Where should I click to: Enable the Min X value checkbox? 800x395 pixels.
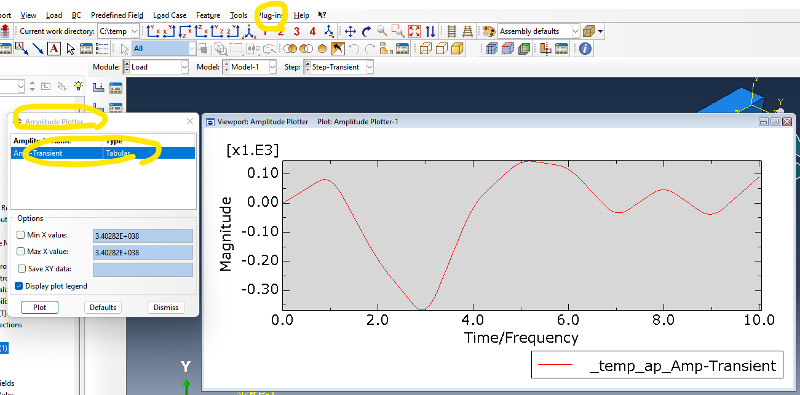(x=21, y=235)
